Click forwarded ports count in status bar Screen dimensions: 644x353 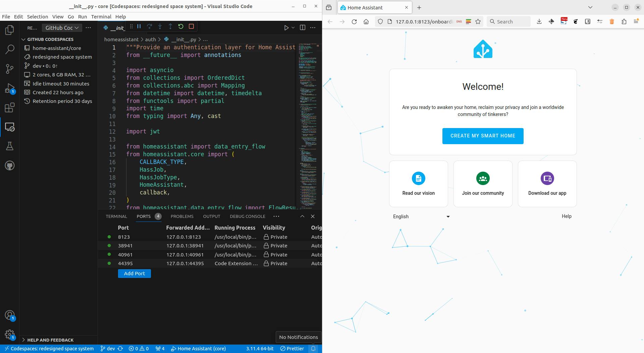tap(160, 349)
